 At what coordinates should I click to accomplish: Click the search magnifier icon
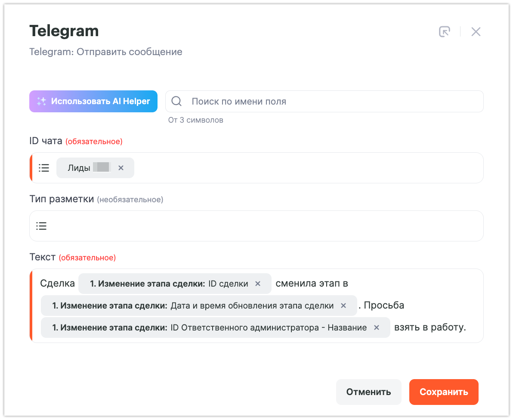point(176,102)
